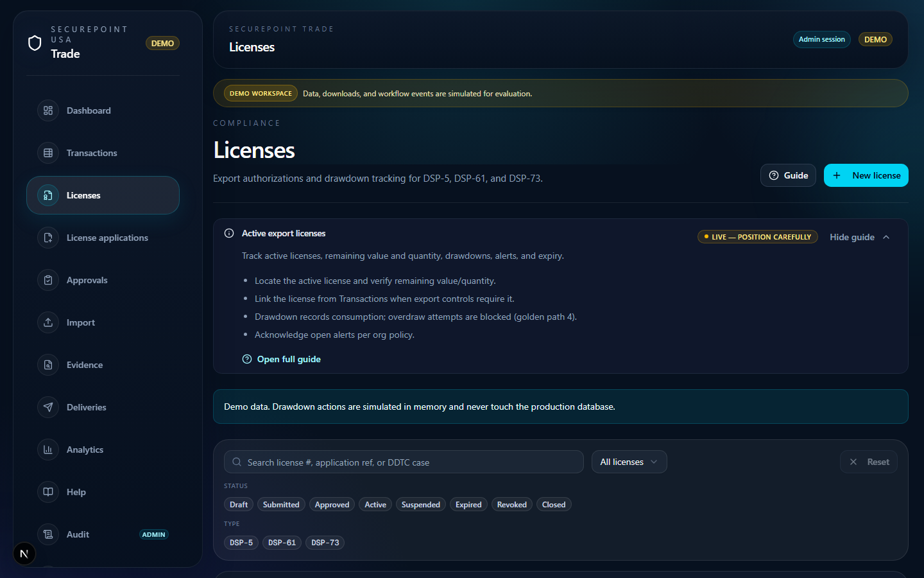Reset the license filters
Image resolution: width=924 pixels, height=578 pixels.
[869, 462]
